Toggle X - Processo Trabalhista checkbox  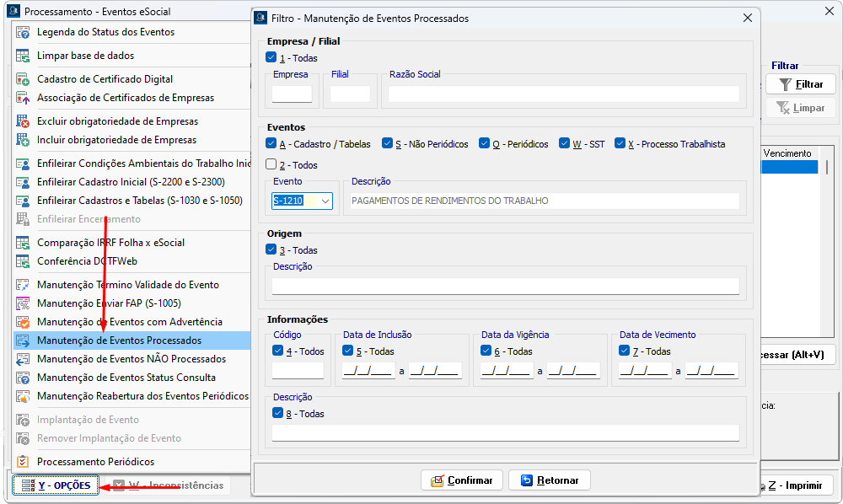coord(620,144)
